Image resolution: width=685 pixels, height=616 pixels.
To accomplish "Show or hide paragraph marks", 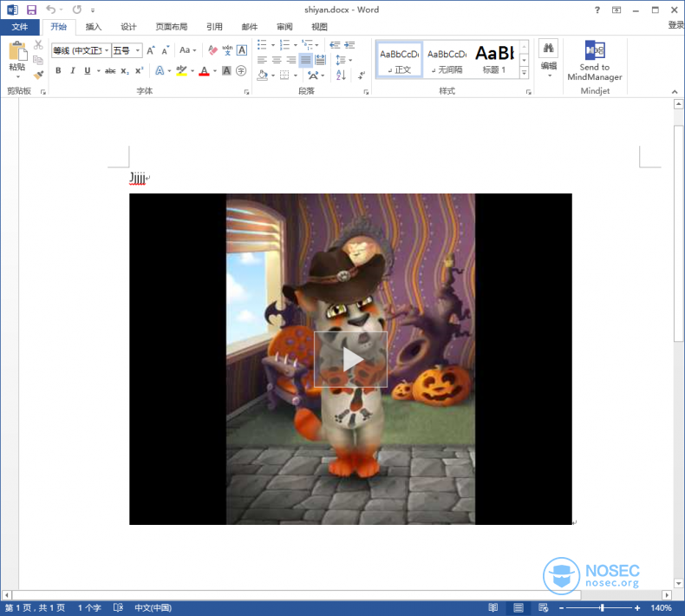I will 362,75.
